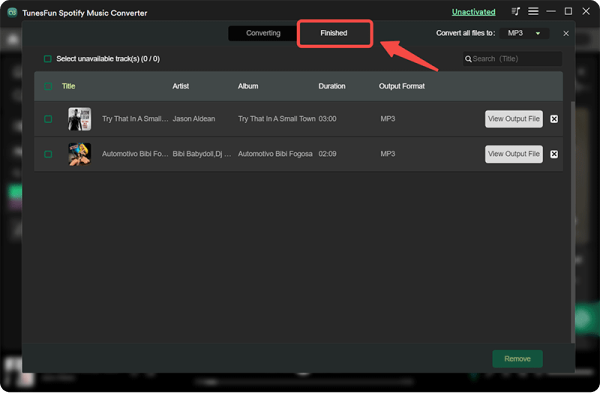Viewport: 600px width, 393px height.
Task: Open the Finished tab
Action: 334,33
